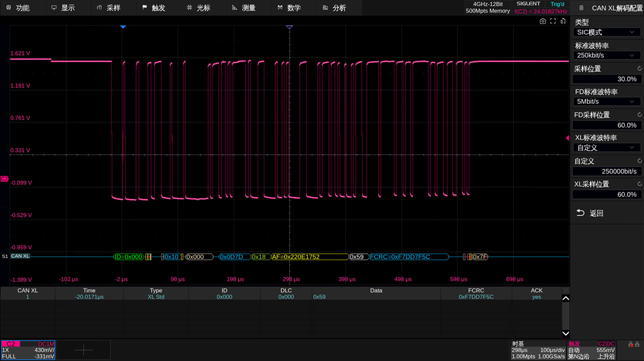Select the 0x7F decode segment
This screenshot has width=644, height=361.
(x=479, y=257)
